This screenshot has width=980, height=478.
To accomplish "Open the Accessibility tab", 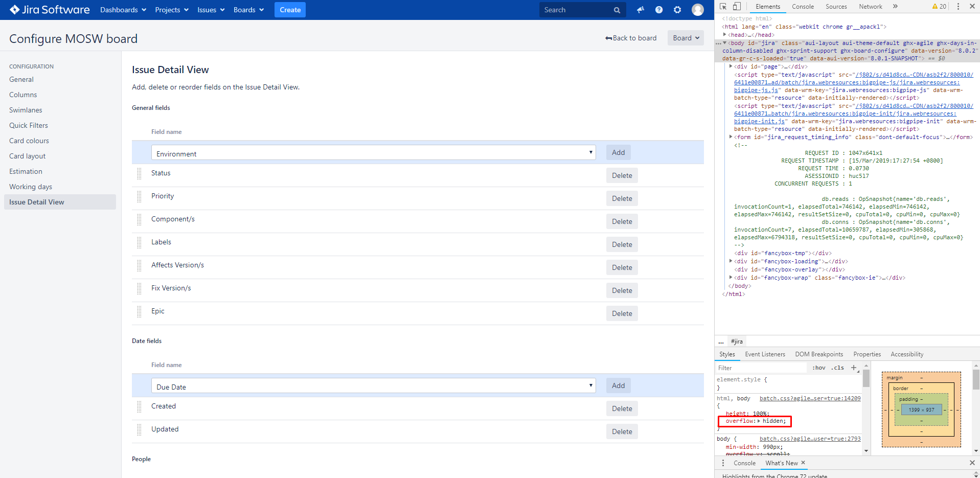I will pos(907,354).
